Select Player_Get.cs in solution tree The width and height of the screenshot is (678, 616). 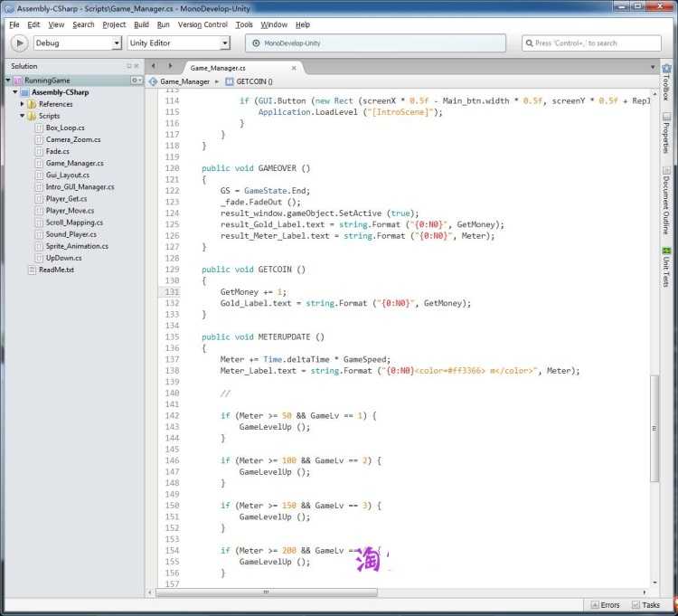66,199
